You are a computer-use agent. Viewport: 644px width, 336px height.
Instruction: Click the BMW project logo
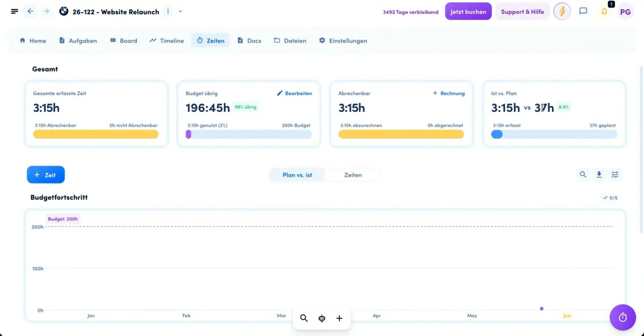pos(64,11)
